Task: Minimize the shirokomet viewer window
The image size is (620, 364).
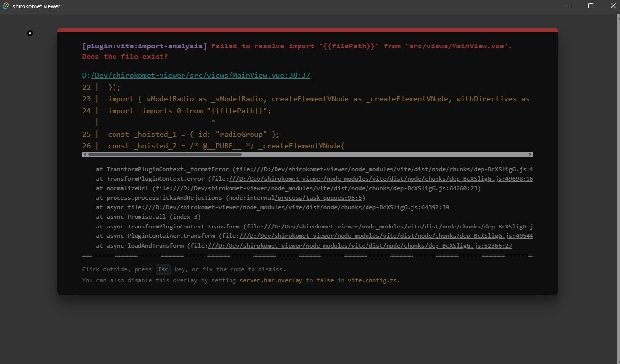Action: click(x=569, y=6)
